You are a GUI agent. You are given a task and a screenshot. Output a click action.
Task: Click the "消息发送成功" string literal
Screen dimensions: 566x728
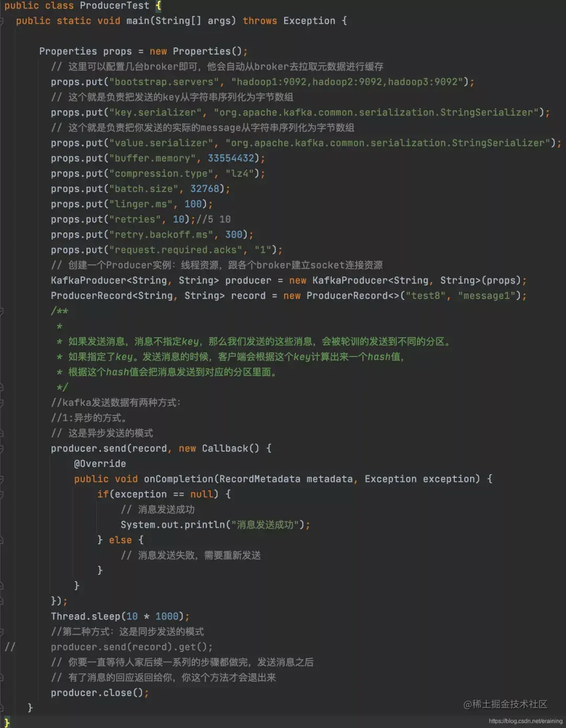(x=265, y=525)
